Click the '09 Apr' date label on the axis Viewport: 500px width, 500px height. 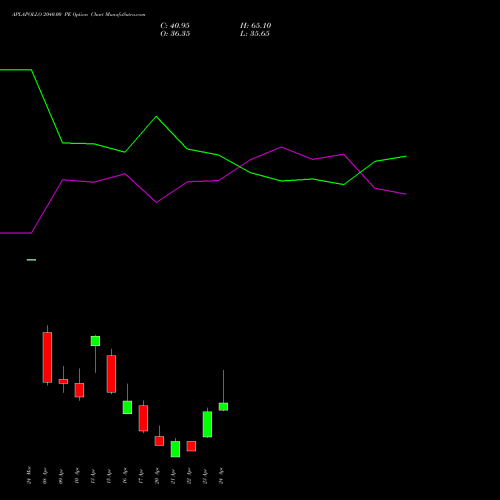[x=61, y=476]
